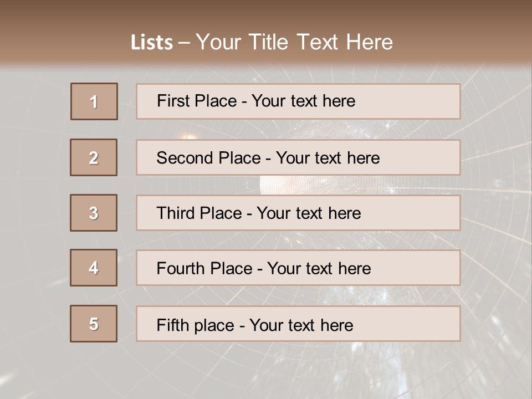Click the word 'Third' in list item three
Viewport: 532px width, 399px height.
pos(175,213)
